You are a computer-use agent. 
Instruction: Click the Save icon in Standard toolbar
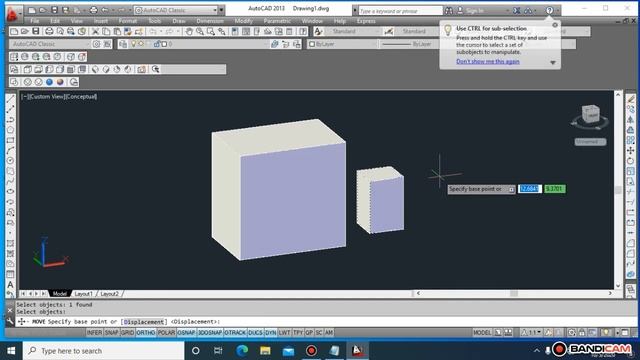tap(36, 31)
